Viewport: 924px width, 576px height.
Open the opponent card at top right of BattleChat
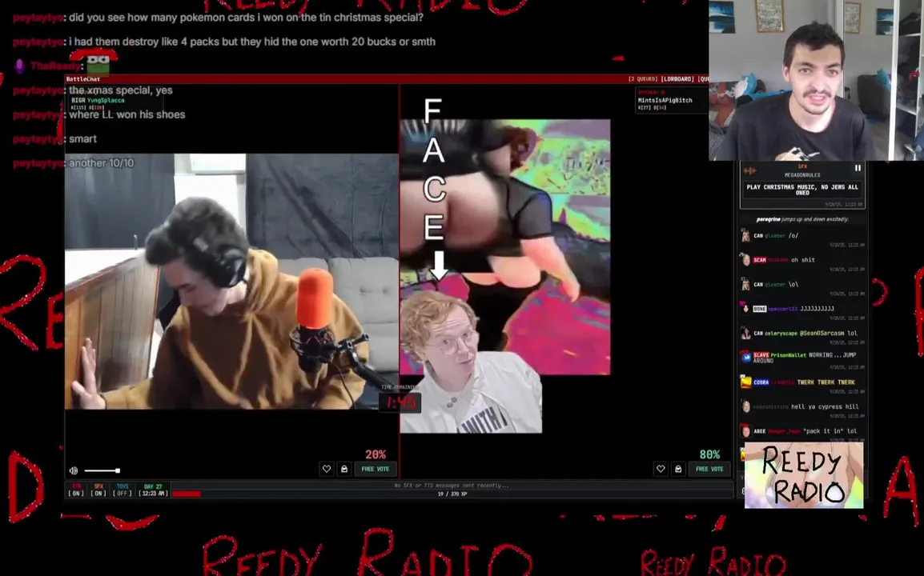pyautogui.click(x=672, y=100)
